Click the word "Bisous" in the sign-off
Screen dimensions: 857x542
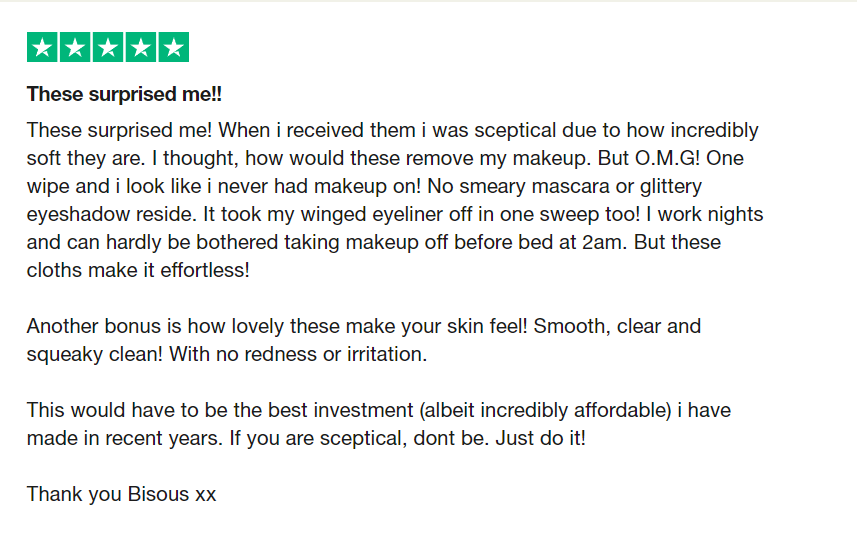[159, 494]
